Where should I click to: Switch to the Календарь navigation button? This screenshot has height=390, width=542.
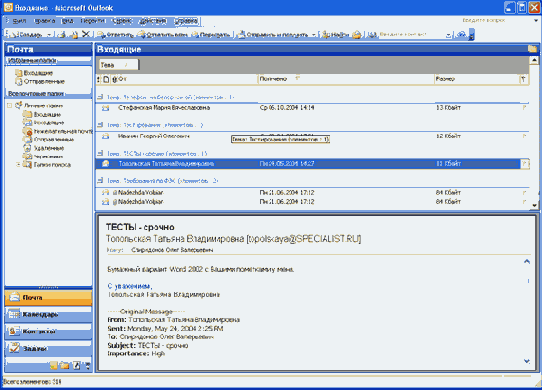tap(48, 314)
